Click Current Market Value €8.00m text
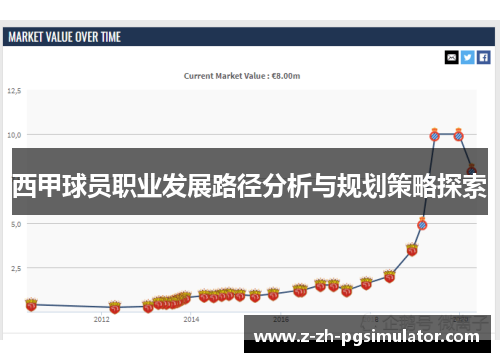 click(242, 76)
